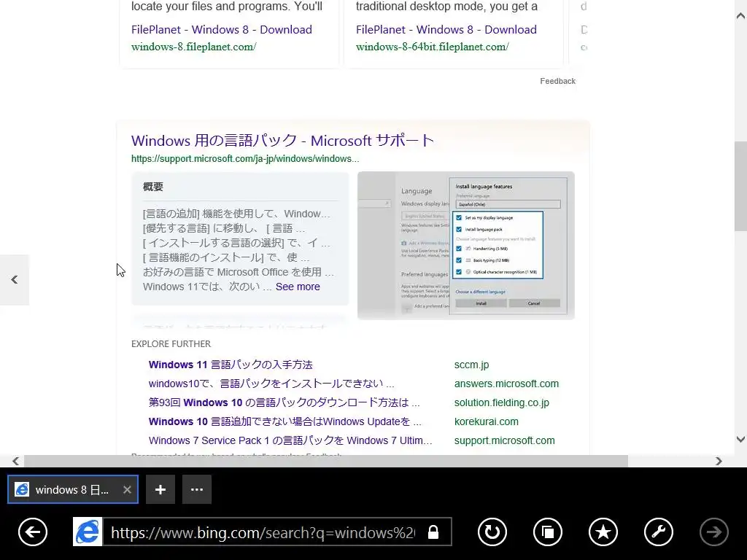Open support.microsoft.com/ja-jp URL link

tap(245, 158)
